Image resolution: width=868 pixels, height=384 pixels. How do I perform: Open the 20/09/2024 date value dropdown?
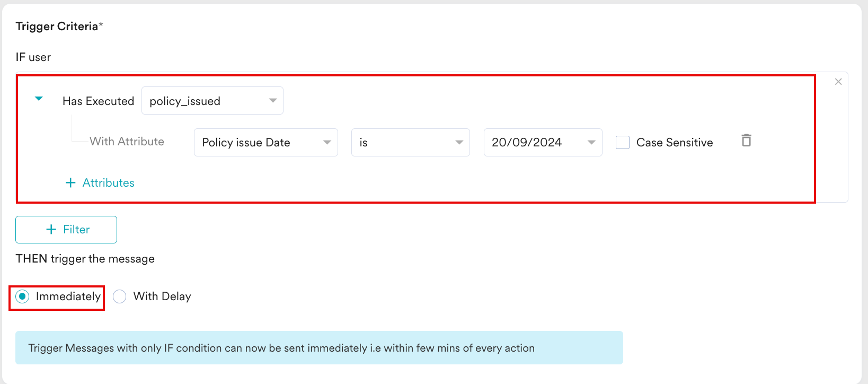(x=543, y=142)
